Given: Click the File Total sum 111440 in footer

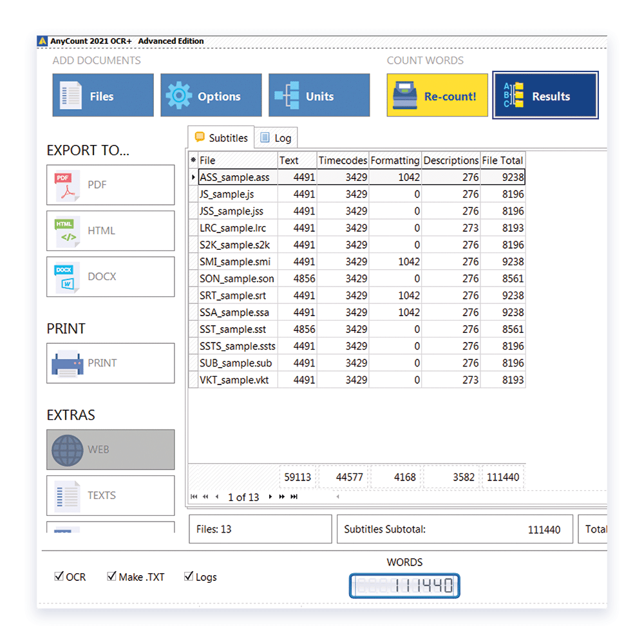Looking at the screenshot, I should [503, 477].
